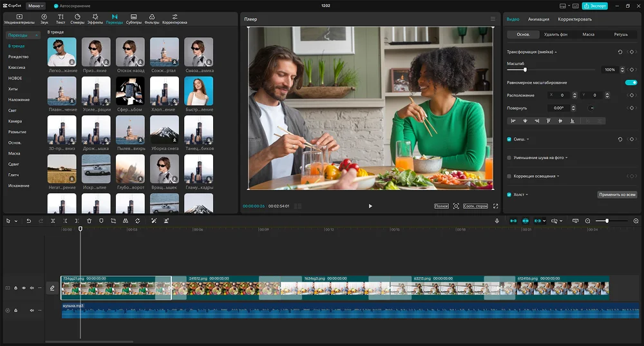Enable Уменьшение шума на фото checkbox
The image size is (644, 346).
tap(509, 157)
